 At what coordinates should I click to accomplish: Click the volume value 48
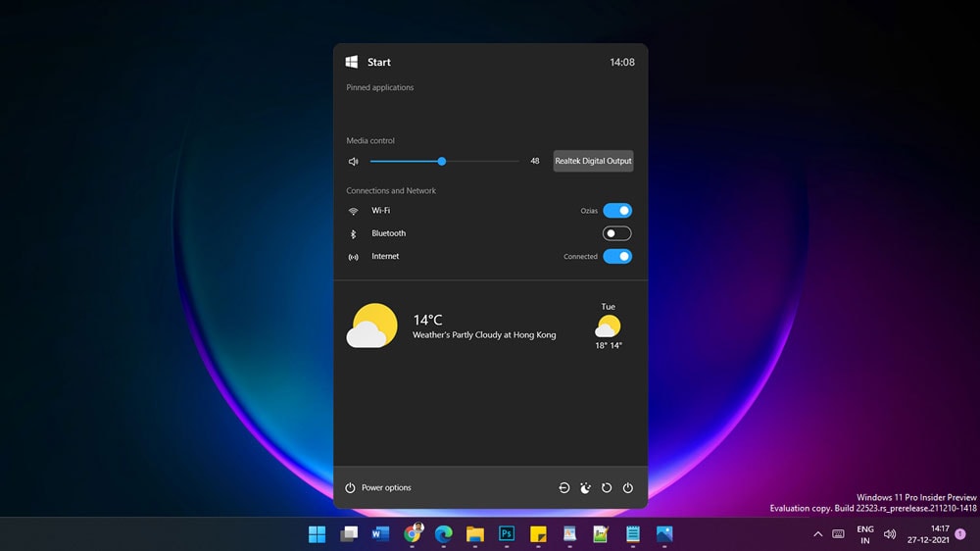click(535, 161)
